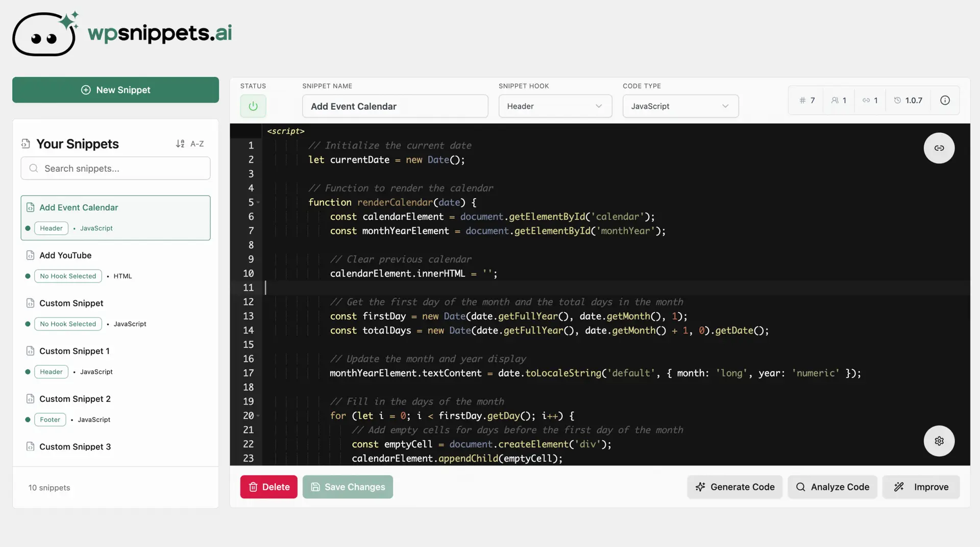980x547 pixels.
Task: Click status dot of Add YouTube snippet
Action: pos(28,276)
